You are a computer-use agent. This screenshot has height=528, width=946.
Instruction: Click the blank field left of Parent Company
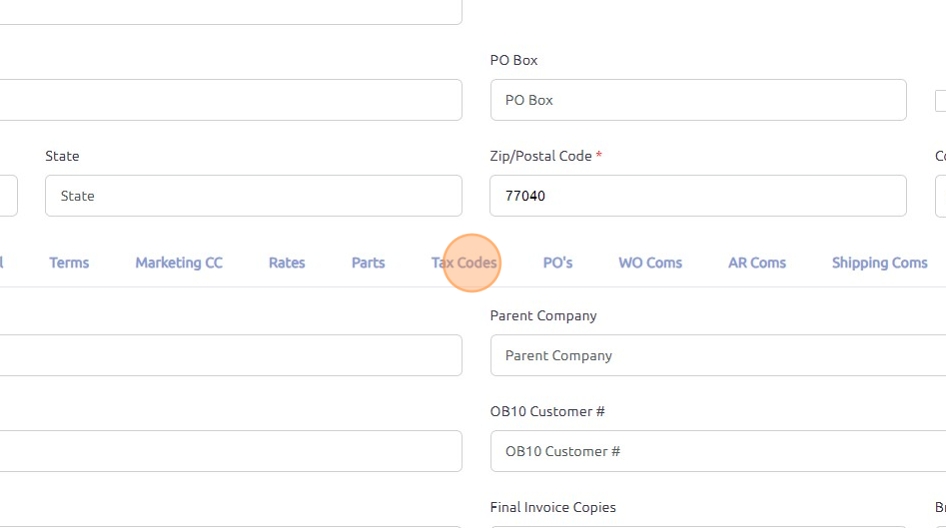(230, 355)
